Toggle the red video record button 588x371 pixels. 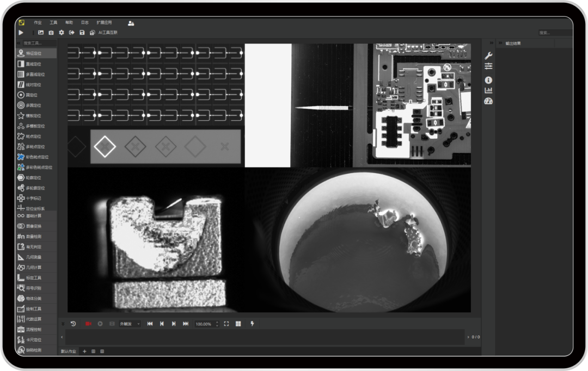coord(88,324)
